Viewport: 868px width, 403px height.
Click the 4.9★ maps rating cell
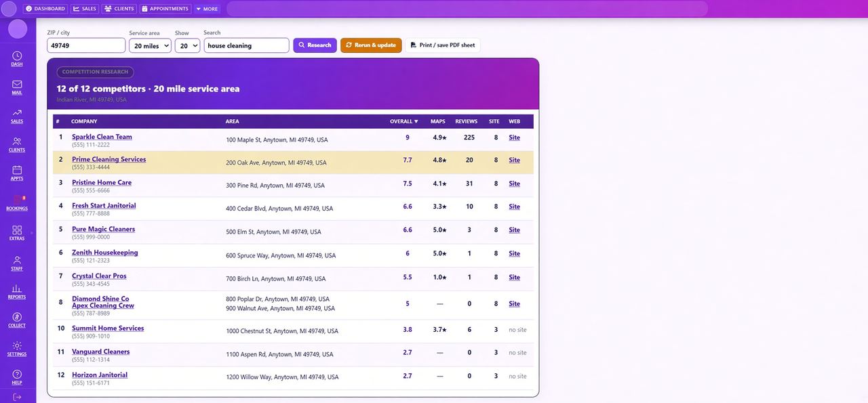pos(439,137)
